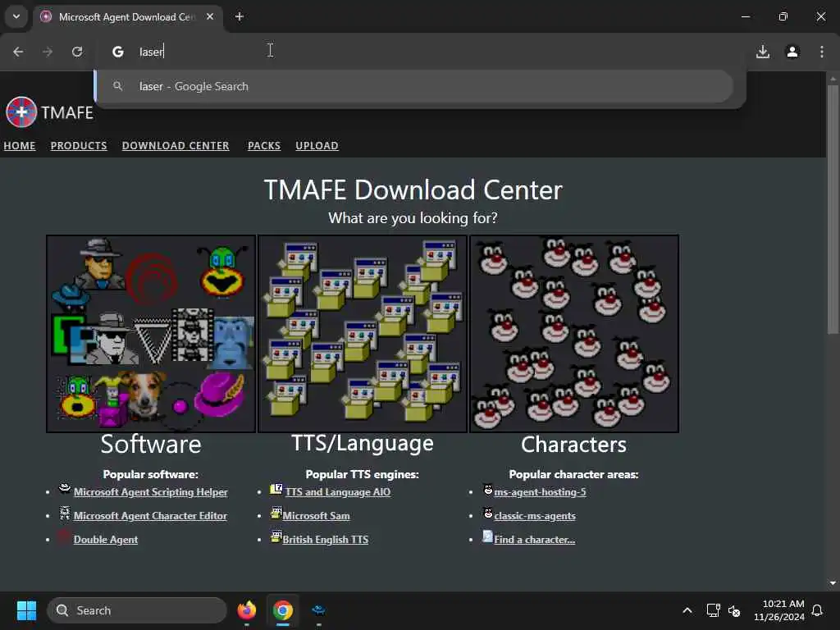The height and width of the screenshot is (630, 840).
Task: Click the muted volume tray icon
Action: tap(734, 610)
